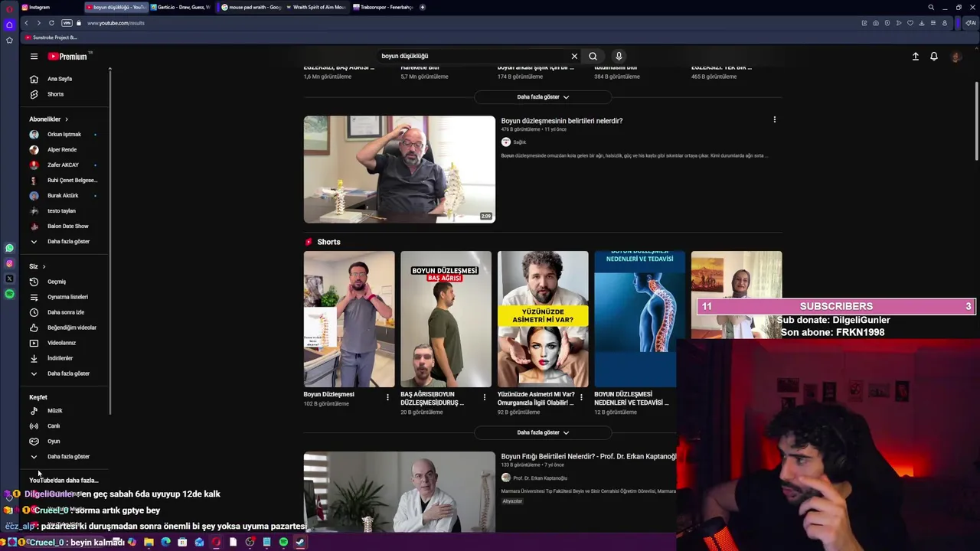Click the YouTube search input field
Screen dimensions: 980x551
click(472, 56)
